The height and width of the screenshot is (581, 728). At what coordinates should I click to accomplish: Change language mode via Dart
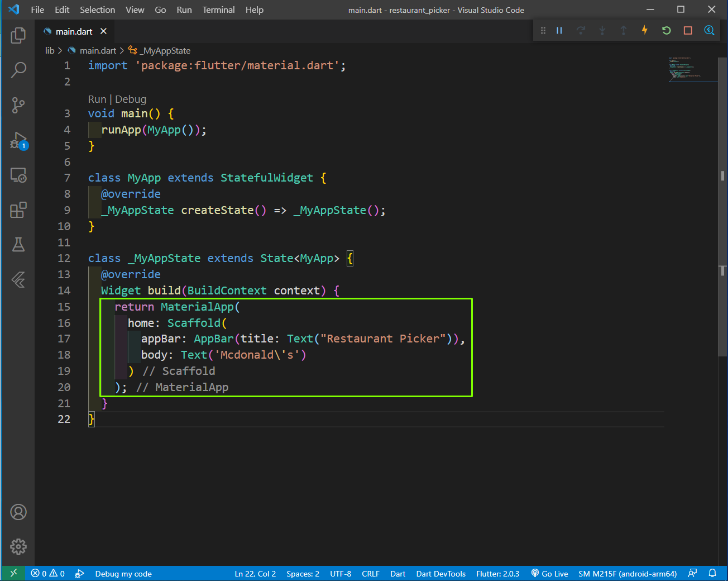[397, 573]
